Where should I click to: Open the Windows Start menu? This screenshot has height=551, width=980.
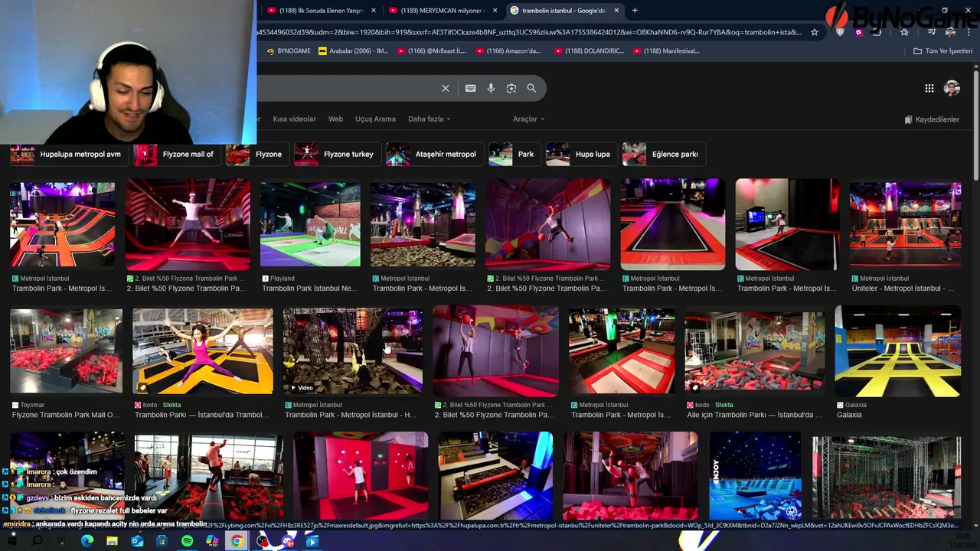(x=12, y=541)
